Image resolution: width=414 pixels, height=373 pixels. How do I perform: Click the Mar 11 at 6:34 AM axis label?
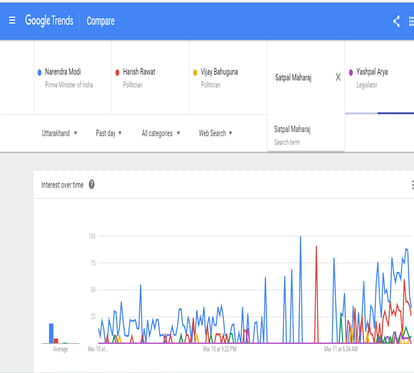tap(341, 349)
